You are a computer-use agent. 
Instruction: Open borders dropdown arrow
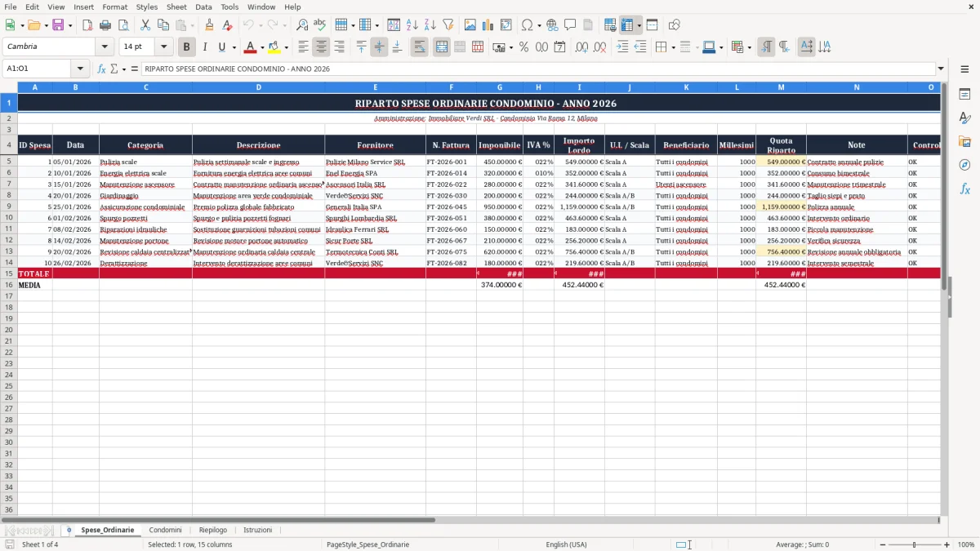(673, 47)
